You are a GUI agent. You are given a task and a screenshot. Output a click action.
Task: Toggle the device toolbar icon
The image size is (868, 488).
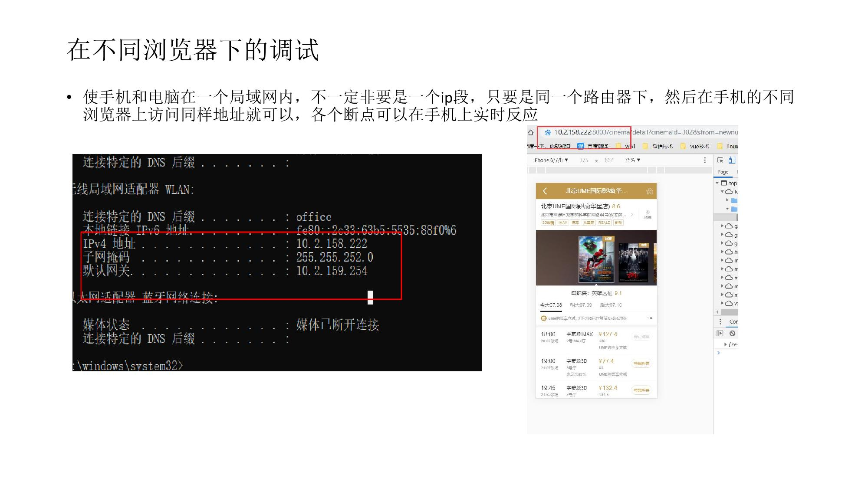tap(732, 160)
